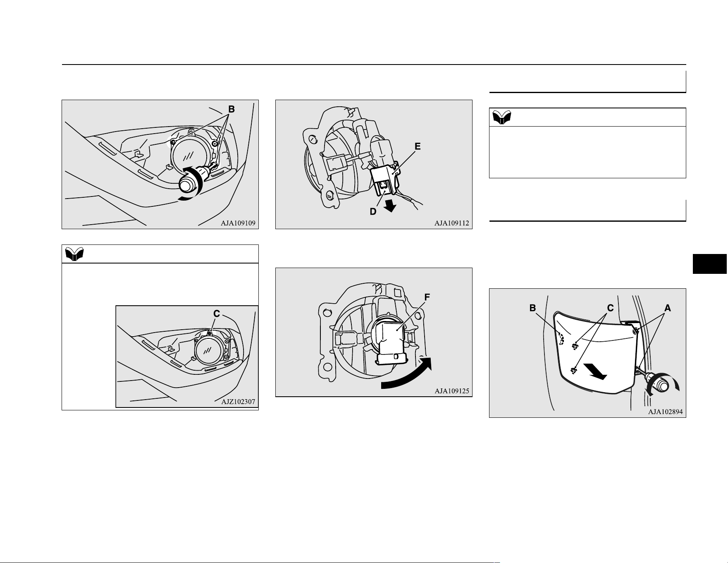Click the label C in inset diagram AJZ102307
The image size is (728, 563).
pos(216,314)
